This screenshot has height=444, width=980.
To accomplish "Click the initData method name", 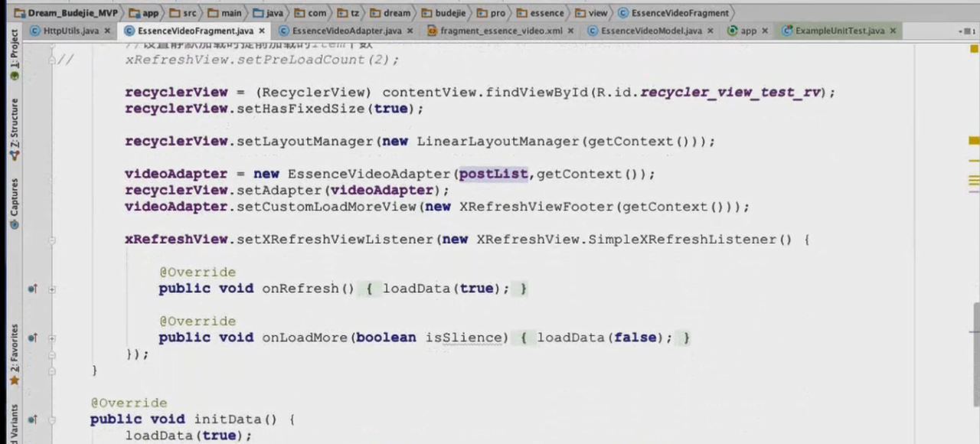I will pos(227,420).
